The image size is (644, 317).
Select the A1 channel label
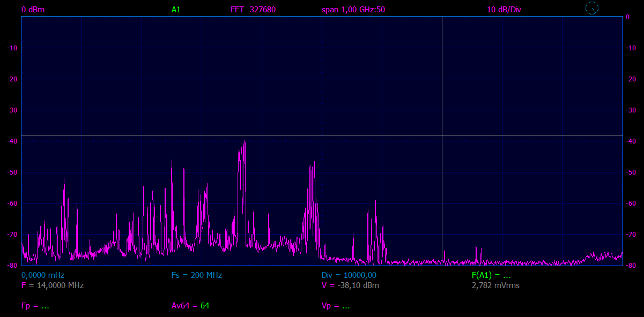point(176,10)
